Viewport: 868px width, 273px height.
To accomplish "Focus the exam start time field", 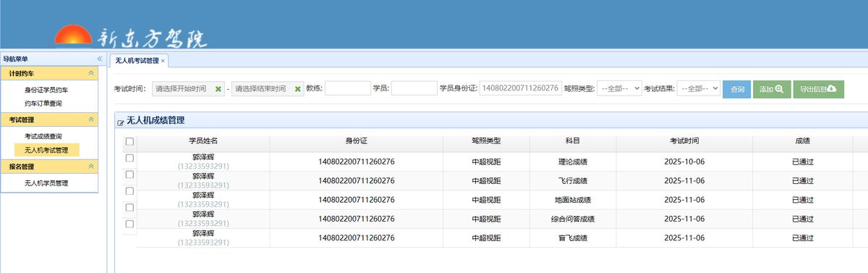I will (x=188, y=88).
